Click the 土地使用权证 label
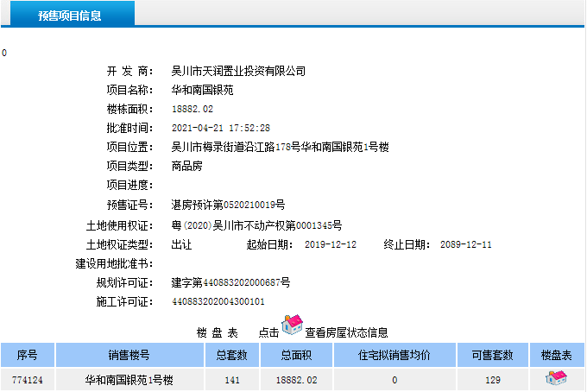587x392 pixels. click(x=119, y=225)
